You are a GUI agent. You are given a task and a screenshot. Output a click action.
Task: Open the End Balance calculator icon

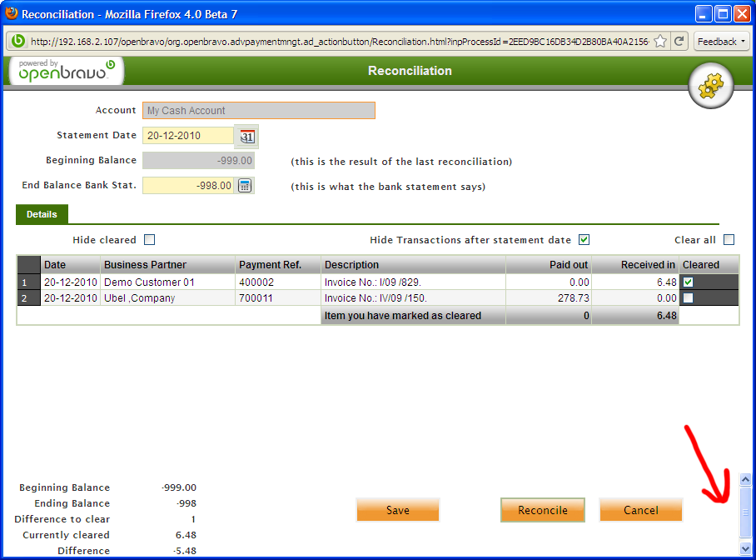[245, 186]
